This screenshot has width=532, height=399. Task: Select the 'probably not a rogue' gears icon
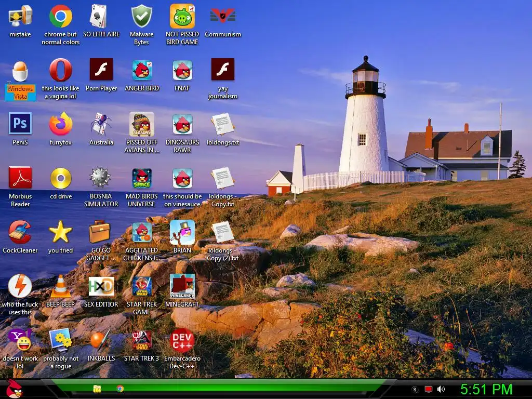pyautogui.click(x=60, y=340)
